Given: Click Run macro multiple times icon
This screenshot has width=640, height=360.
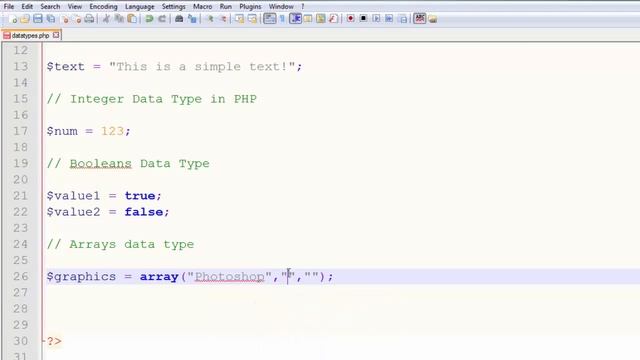Looking at the screenshot, I should tap(389, 19).
